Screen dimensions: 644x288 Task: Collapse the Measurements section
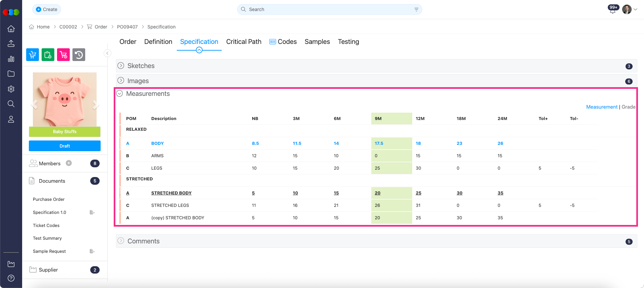coord(120,94)
